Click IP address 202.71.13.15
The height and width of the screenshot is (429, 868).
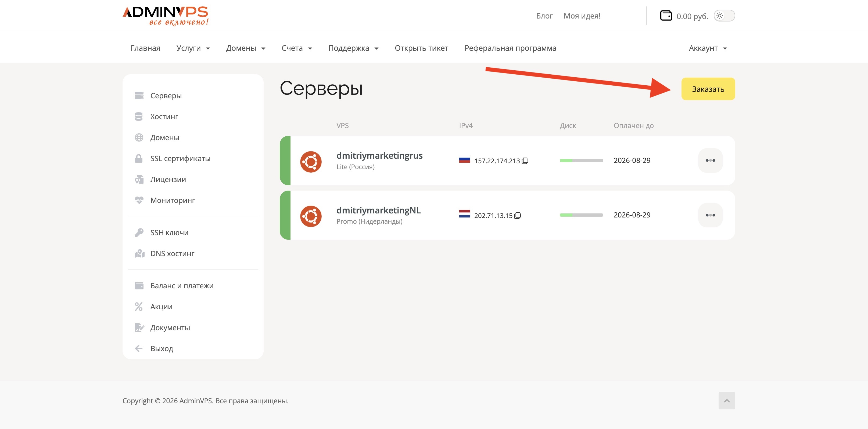point(493,216)
